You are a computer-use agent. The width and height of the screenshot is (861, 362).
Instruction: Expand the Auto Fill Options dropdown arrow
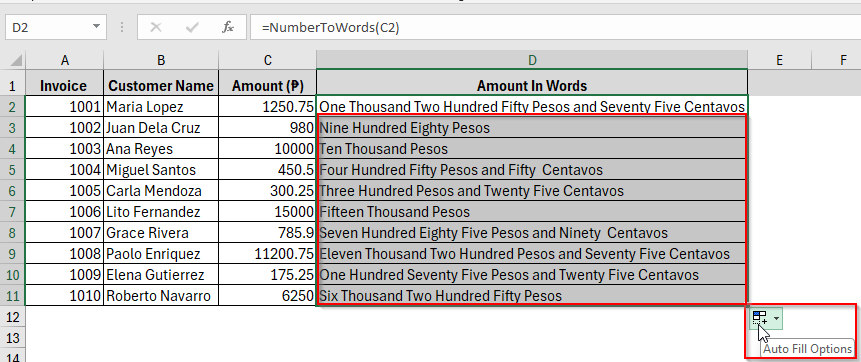click(x=776, y=318)
